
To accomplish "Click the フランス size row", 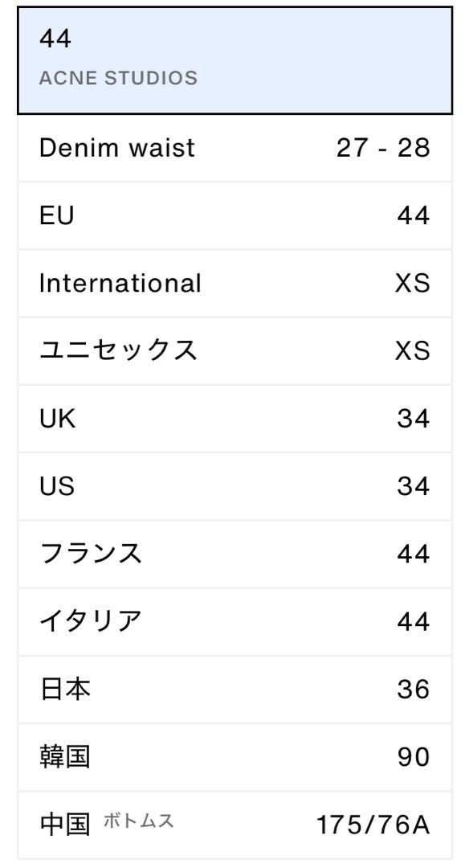I will pos(235,553).
